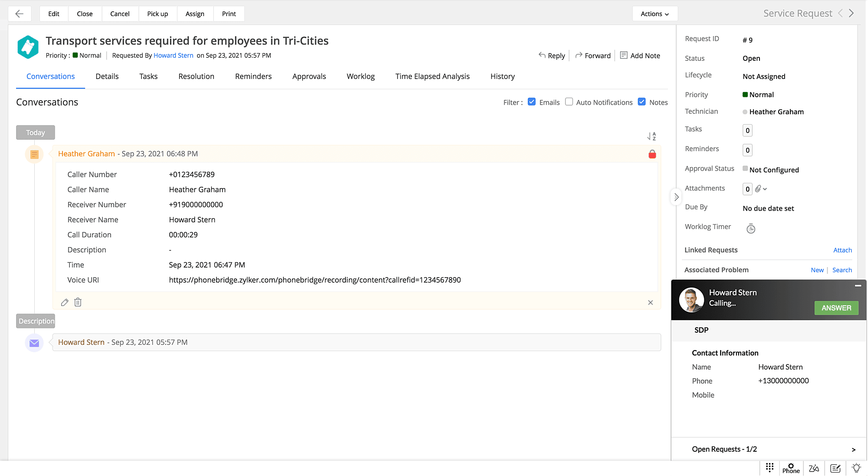This screenshot has height=476, width=868.
Task: Uncheck the Notes filter checkbox
Action: pyautogui.click(x=641, y=102)
